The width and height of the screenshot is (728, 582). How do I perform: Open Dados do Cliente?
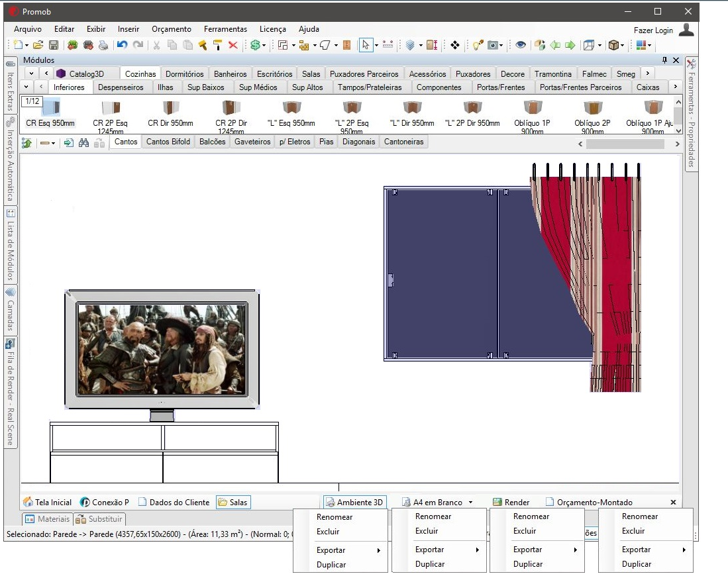tap(174, 502)
